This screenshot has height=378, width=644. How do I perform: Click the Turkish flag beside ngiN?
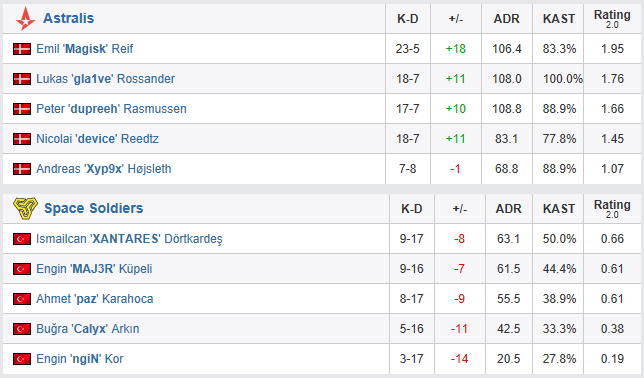(22, 359)
